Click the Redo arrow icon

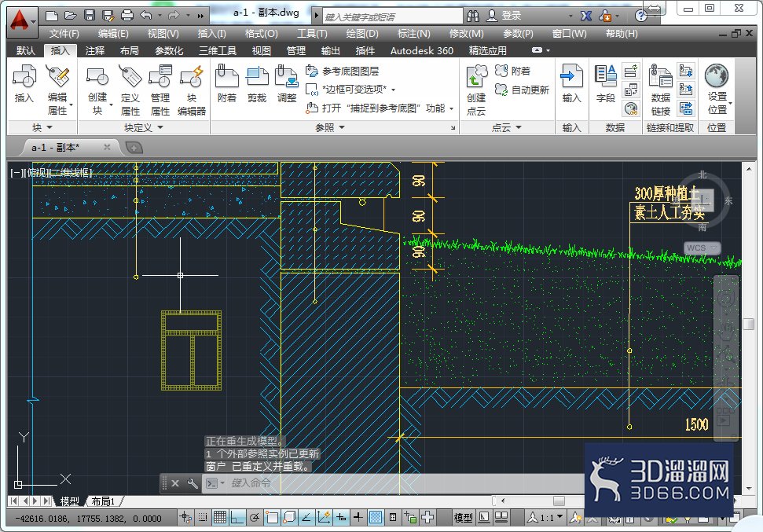click(174, 16)
